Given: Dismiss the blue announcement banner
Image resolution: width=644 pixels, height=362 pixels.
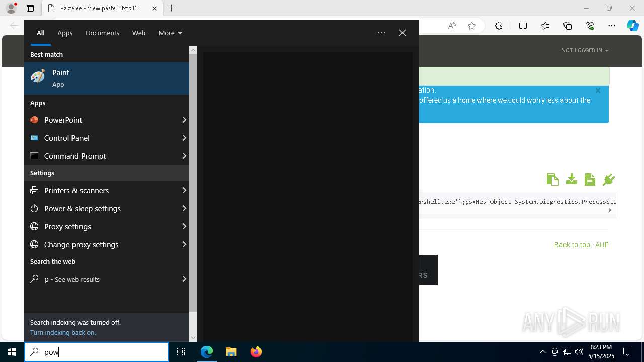Looking at the screenshot, I should [x=598, y=90].
